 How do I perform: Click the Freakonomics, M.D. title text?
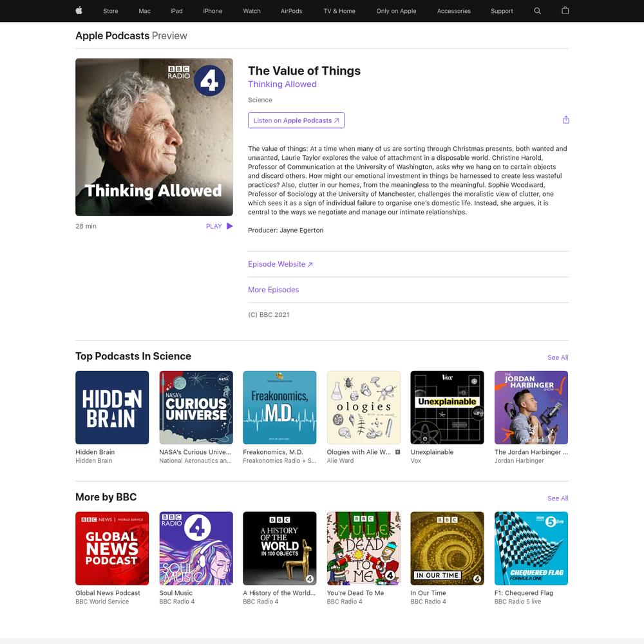coord(272,452)
